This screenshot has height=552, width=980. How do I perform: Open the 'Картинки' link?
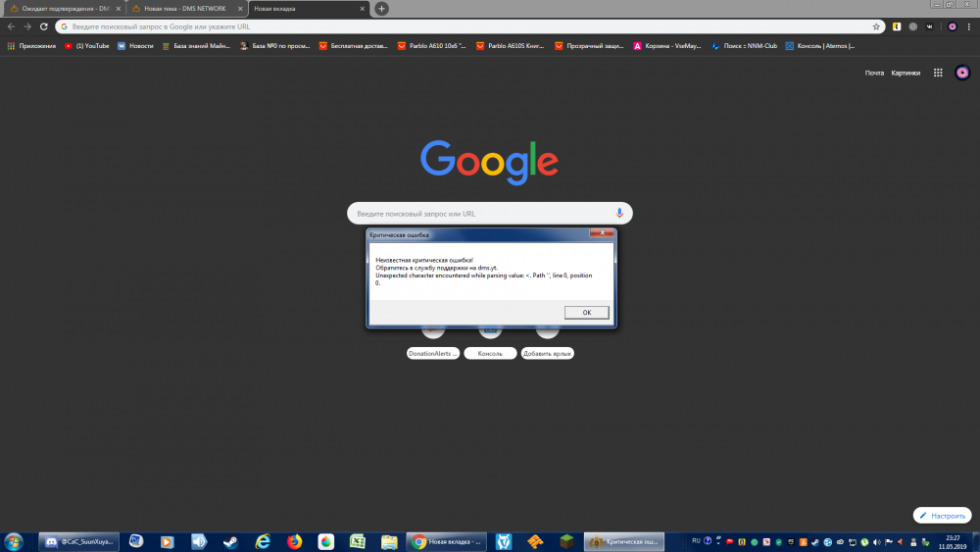click(x=906, y=73)
